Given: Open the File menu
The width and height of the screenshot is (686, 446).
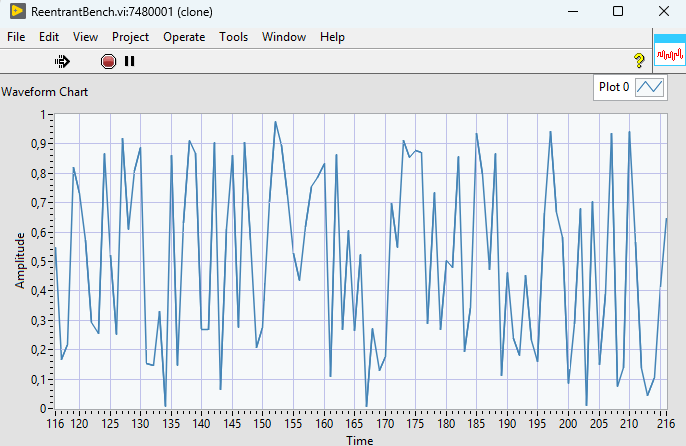Looking at the screenshot, I should 16,37.
